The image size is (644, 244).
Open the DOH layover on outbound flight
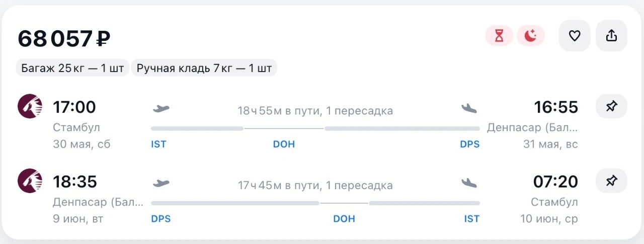pos(284,144)
